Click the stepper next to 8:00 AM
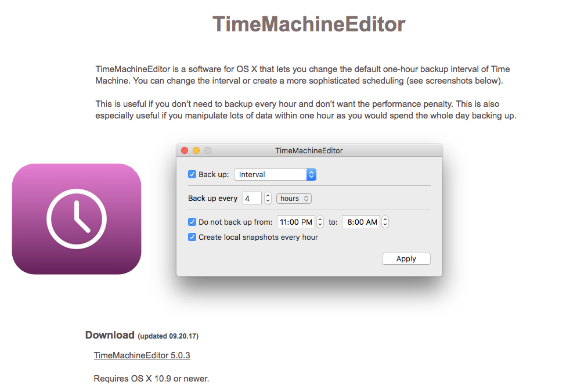Image resolution: width=588 pixels, height=392 pixels. 385,222
